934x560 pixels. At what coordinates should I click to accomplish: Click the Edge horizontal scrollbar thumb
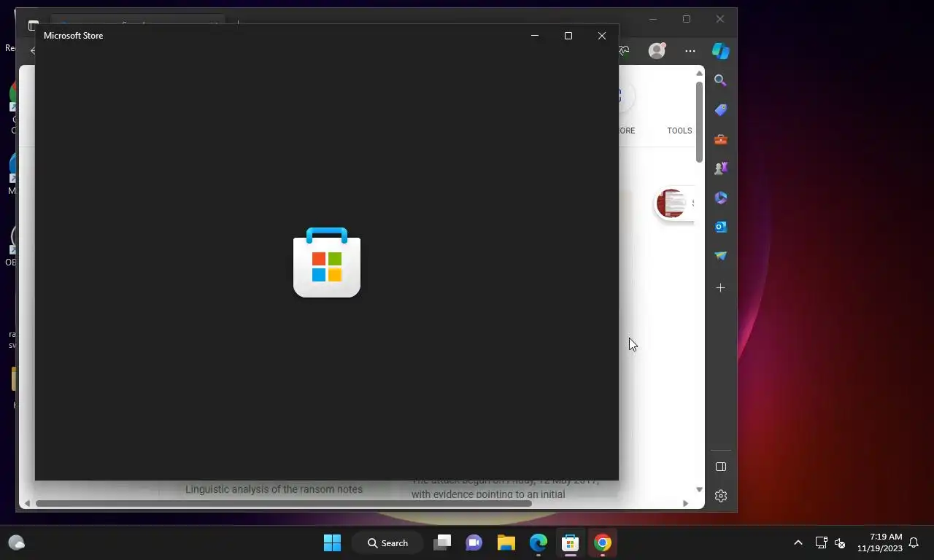point(283,503)
